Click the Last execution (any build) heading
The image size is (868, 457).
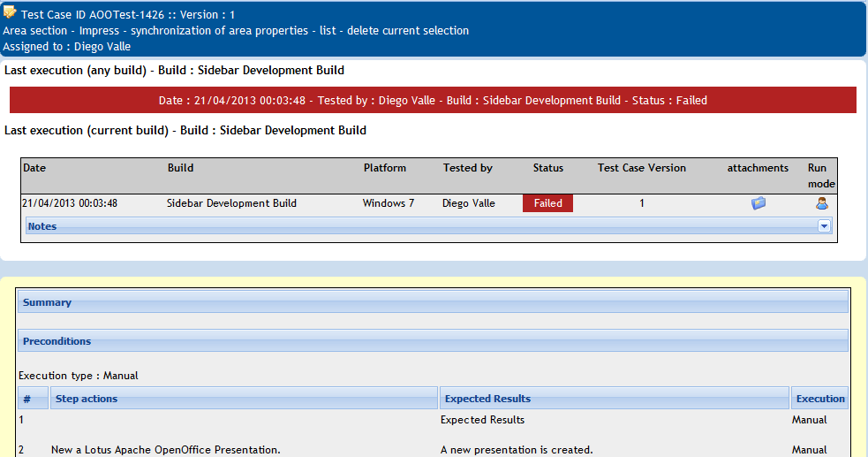174,71
